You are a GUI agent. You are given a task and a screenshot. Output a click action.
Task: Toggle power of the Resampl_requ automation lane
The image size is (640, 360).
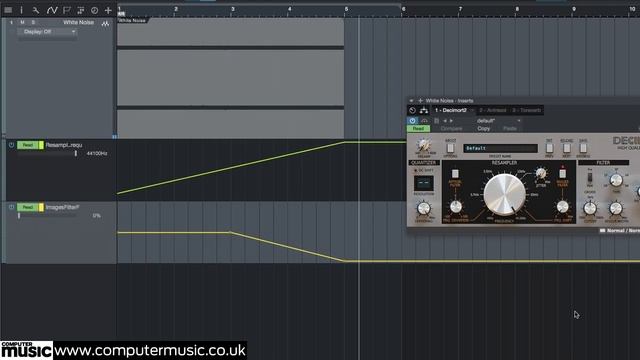tap(11, 145)
